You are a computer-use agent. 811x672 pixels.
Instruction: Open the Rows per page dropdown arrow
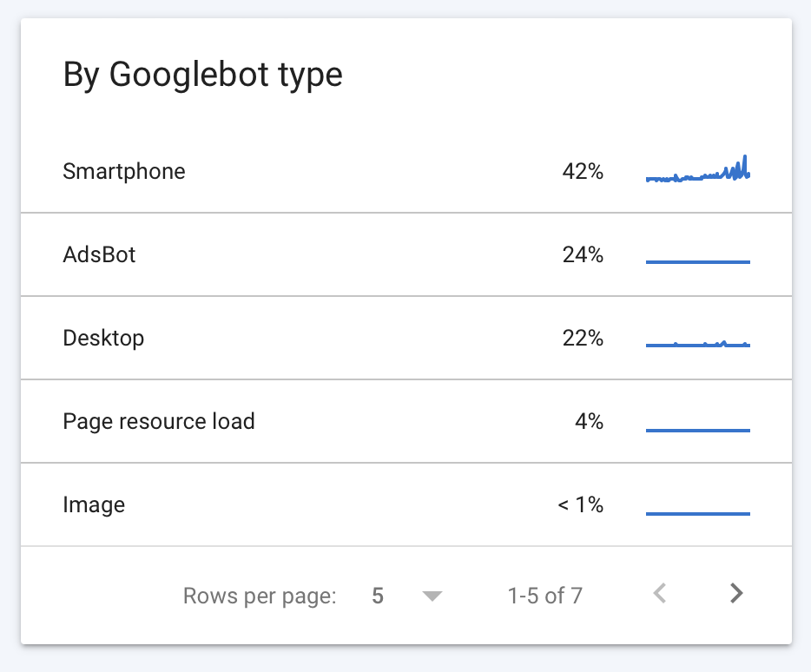pyautogui.click(x=432, y=596)
